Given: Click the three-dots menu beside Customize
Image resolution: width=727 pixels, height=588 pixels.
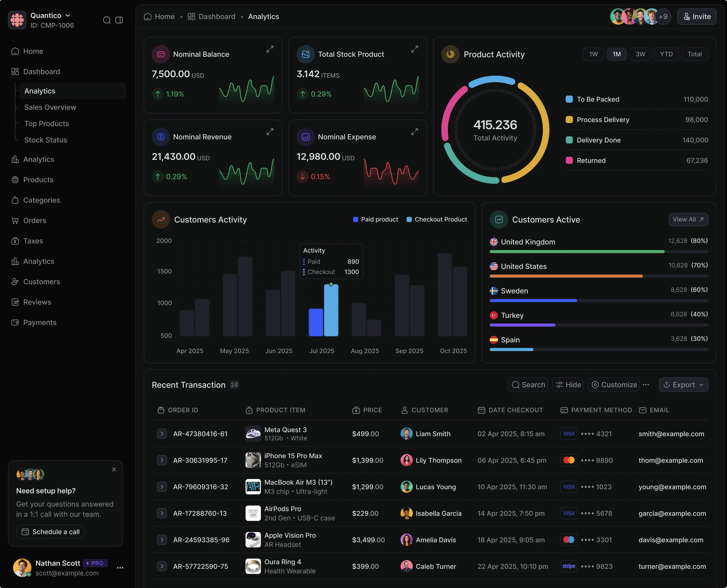Looking at the screenshot, I should [x=646, y=385].
